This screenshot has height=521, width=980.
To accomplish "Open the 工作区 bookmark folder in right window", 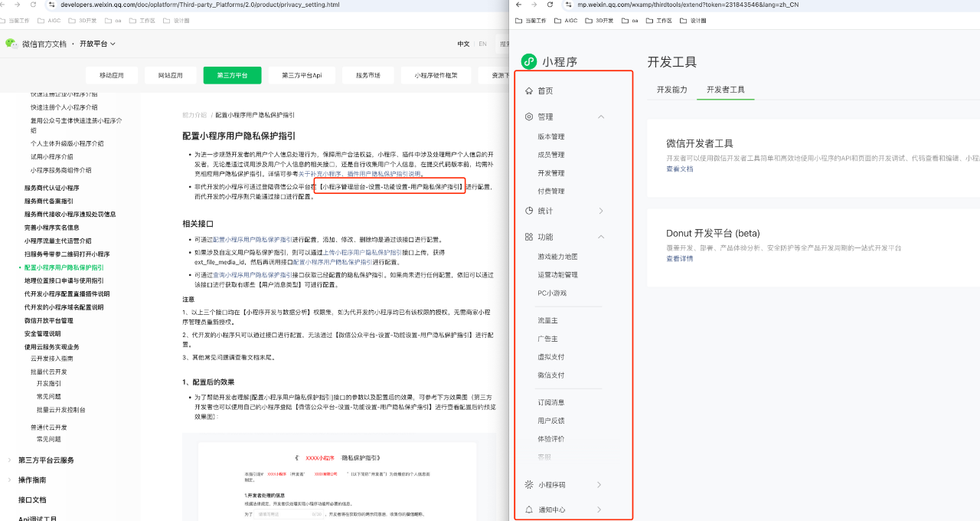I will pyautogui.click(x=658, y=21).
